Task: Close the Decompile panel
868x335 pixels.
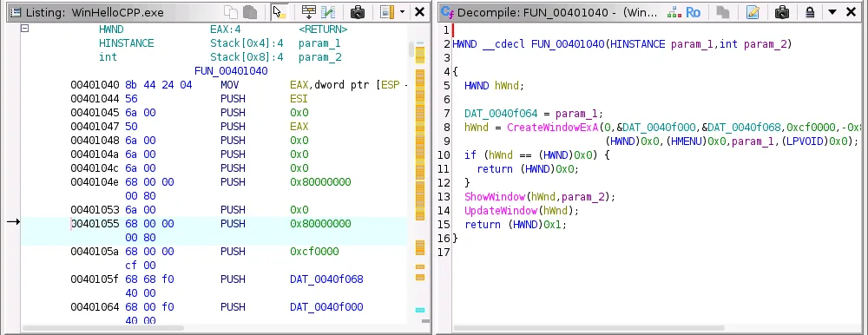Action: (x=852, y=12)
